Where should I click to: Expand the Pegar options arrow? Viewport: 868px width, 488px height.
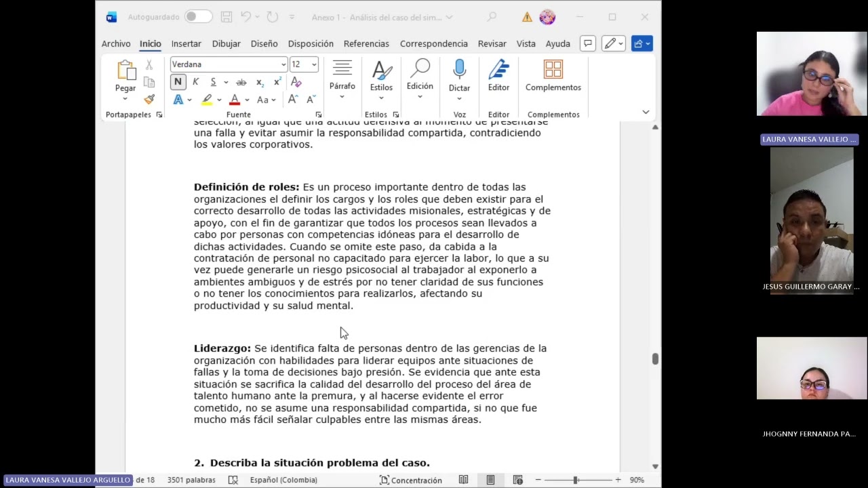click(x=125, y=99)
